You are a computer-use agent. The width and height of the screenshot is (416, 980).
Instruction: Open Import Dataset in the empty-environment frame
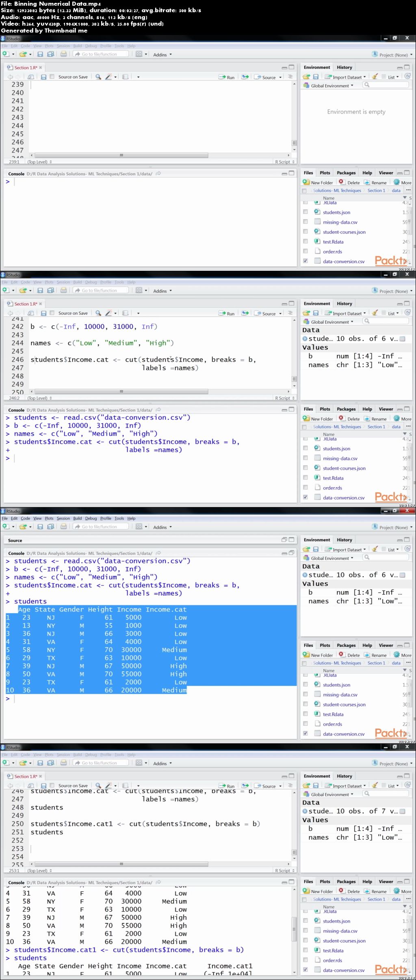345,77
